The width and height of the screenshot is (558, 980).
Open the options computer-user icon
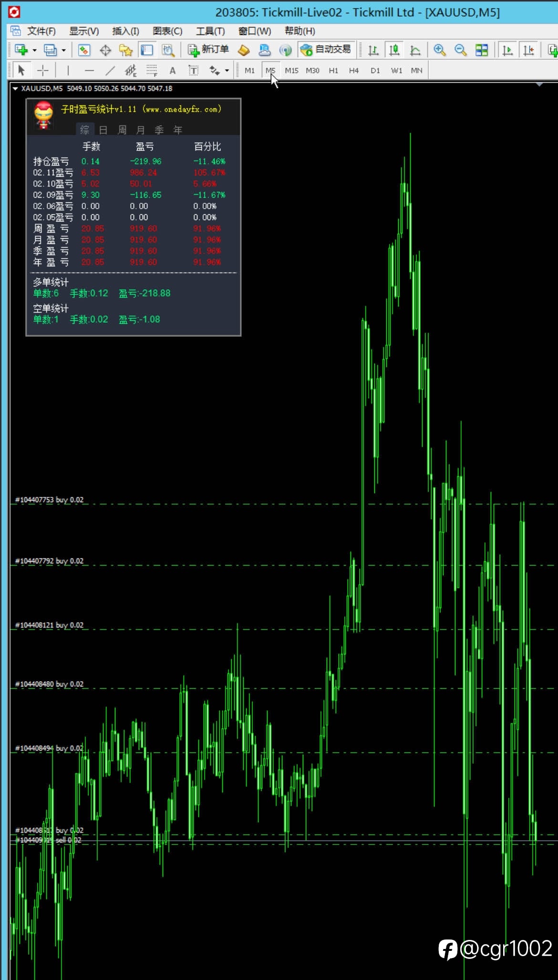(x=264, y=50)
